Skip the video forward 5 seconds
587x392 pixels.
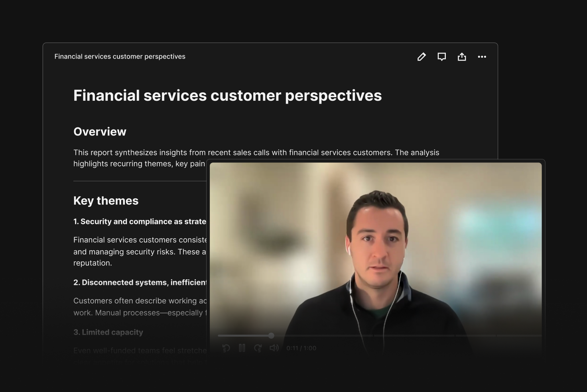tap(258, 348)
